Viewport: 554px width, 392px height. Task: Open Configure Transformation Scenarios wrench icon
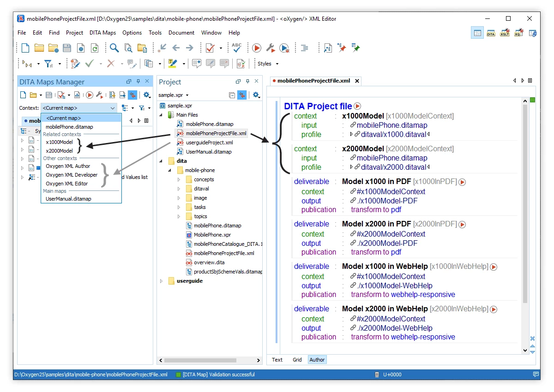pyautogui.click(x=271, y=48)
